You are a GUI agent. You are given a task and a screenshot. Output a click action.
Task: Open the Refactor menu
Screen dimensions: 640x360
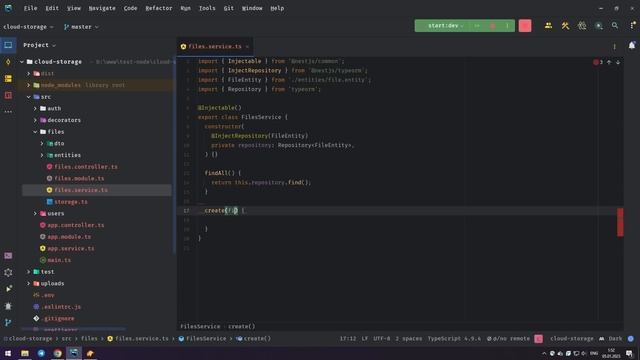(x=159, y=8)
